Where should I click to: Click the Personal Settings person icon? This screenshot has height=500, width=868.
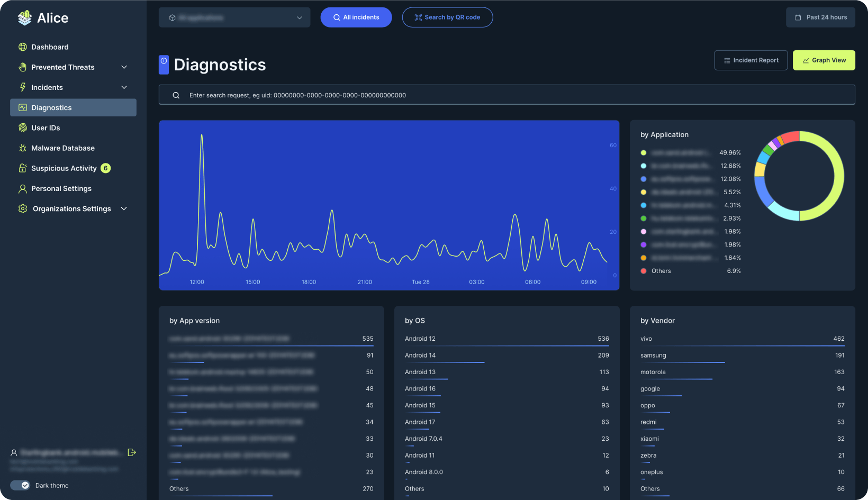click(23, 189)
